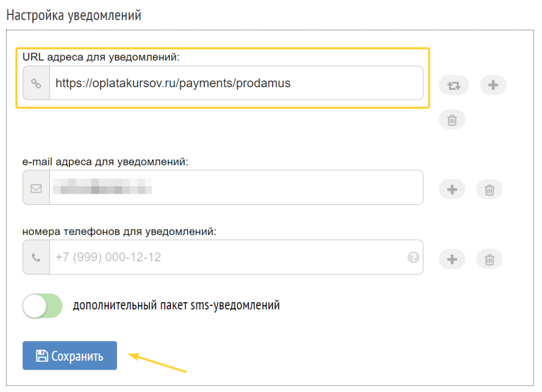Screen dimensions: 542x392
Task: Click the дополнительный пакет sms-уведомлений label
Action: click(176, 306)
